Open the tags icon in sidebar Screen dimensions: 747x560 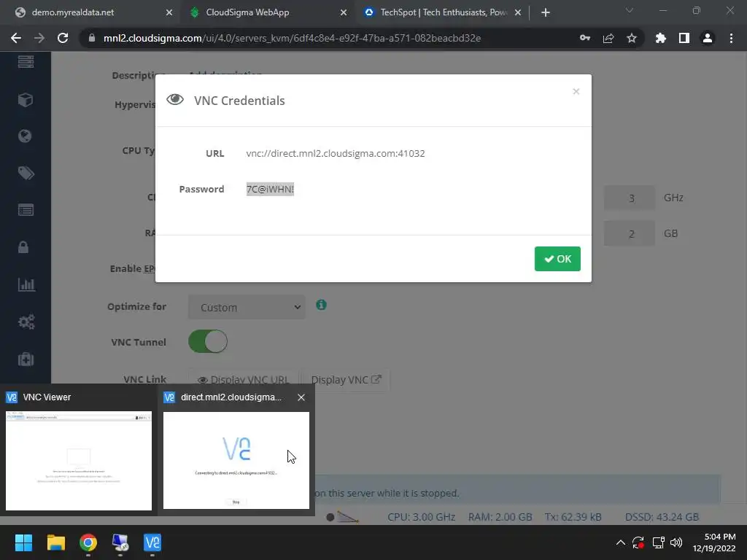coord(26,173)
